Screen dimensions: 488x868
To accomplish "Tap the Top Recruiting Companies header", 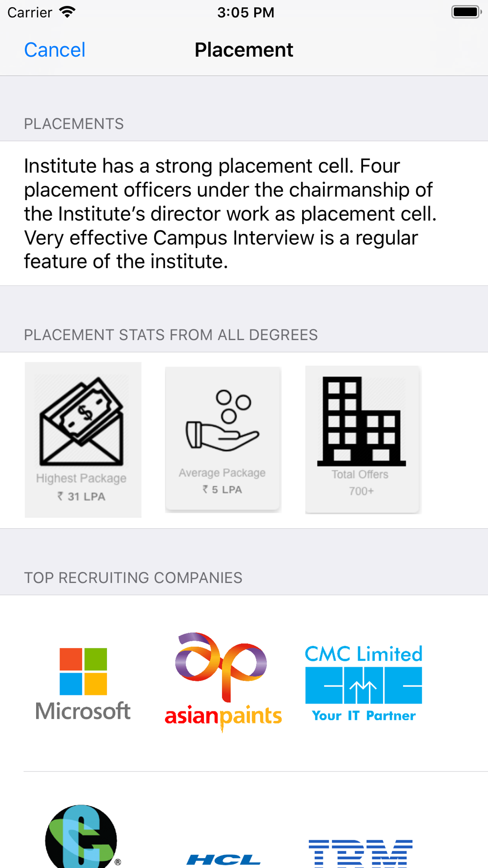I will coord(133,578).
